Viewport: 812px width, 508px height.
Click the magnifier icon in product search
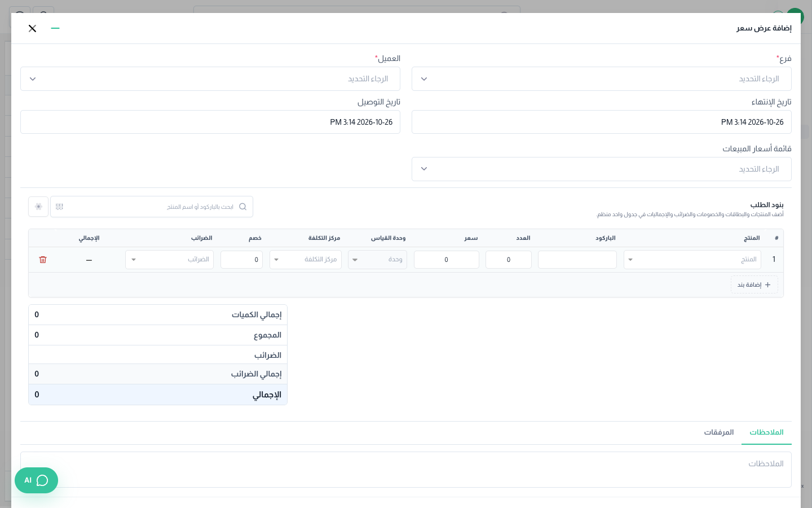[243, 207]
